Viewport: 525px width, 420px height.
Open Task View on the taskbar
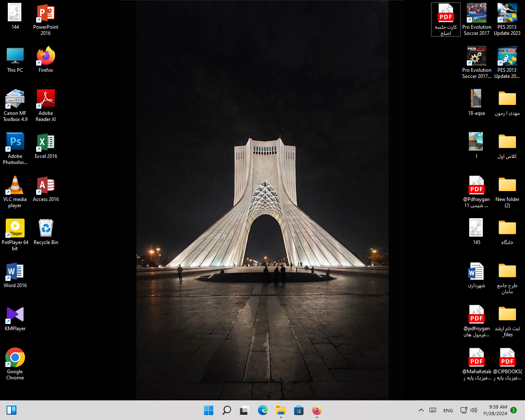(x=244, y=410)
